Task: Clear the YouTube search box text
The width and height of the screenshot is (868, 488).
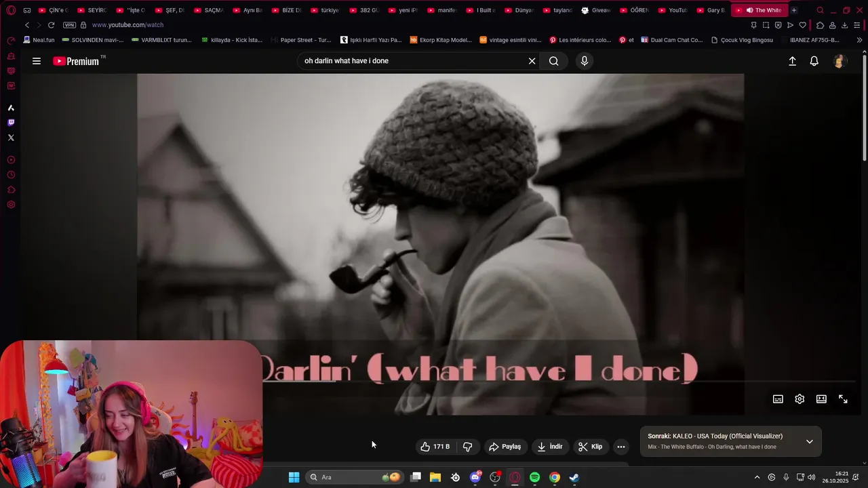Action: tap(532, 61)
